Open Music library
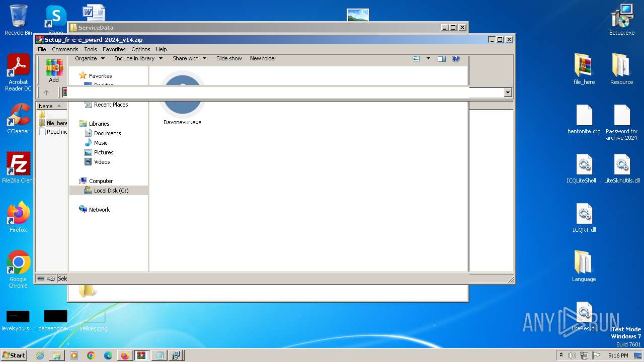The image size is (644, 362). pyautogui.click(x=101, y=143)
